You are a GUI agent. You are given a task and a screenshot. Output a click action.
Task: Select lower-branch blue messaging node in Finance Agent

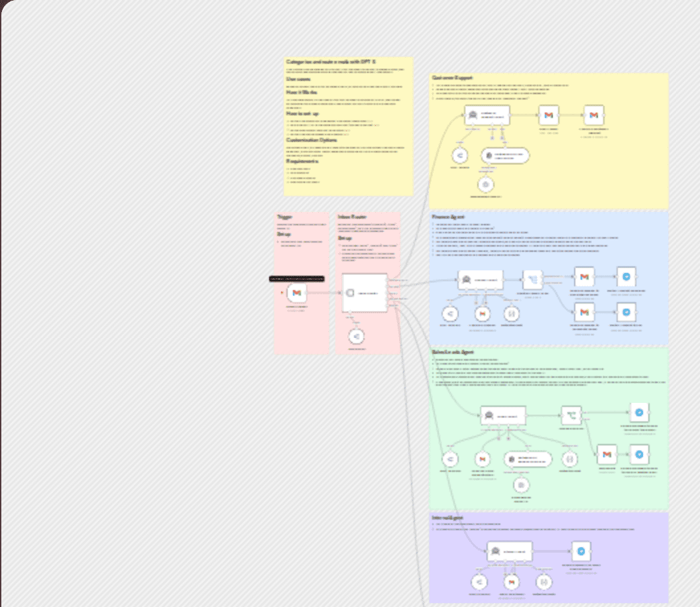tap(626, 312)
